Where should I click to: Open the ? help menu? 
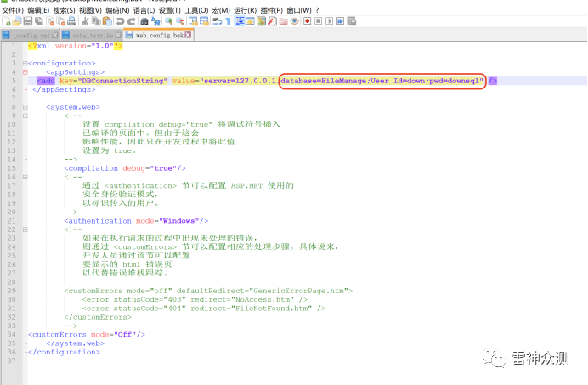click(x=317, y=10)
